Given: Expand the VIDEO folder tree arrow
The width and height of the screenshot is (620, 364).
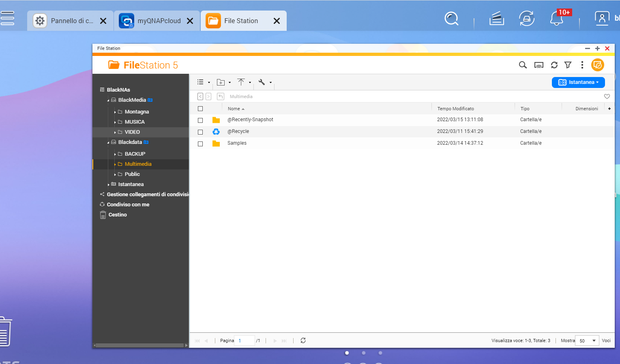Looking at the screenshot, I should pos(115,132).
